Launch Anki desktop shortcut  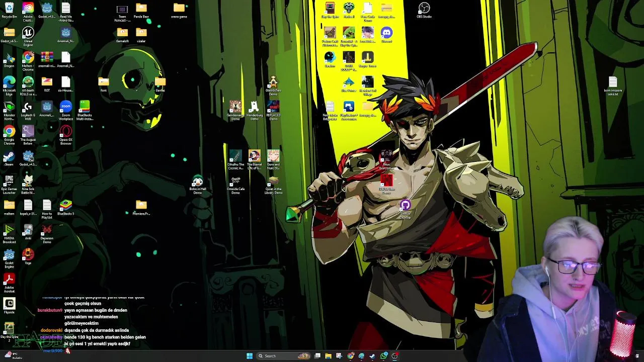[28, 232]
